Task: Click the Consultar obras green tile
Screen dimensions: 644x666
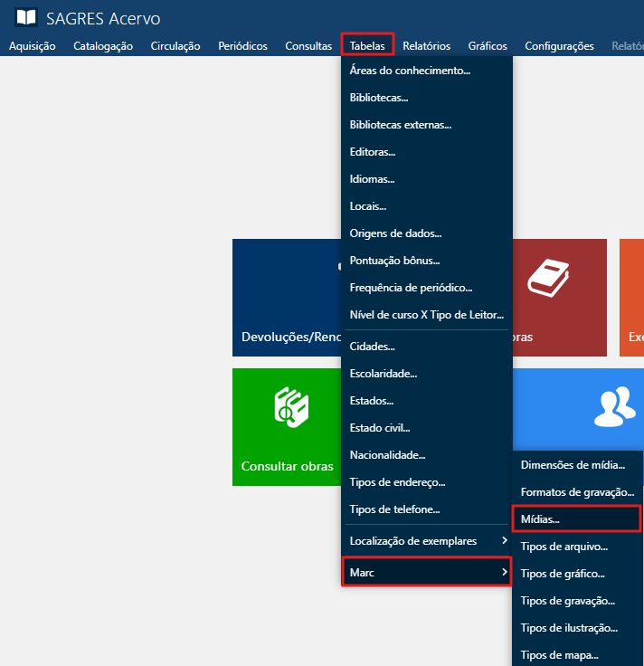Action: coord(287,427)
